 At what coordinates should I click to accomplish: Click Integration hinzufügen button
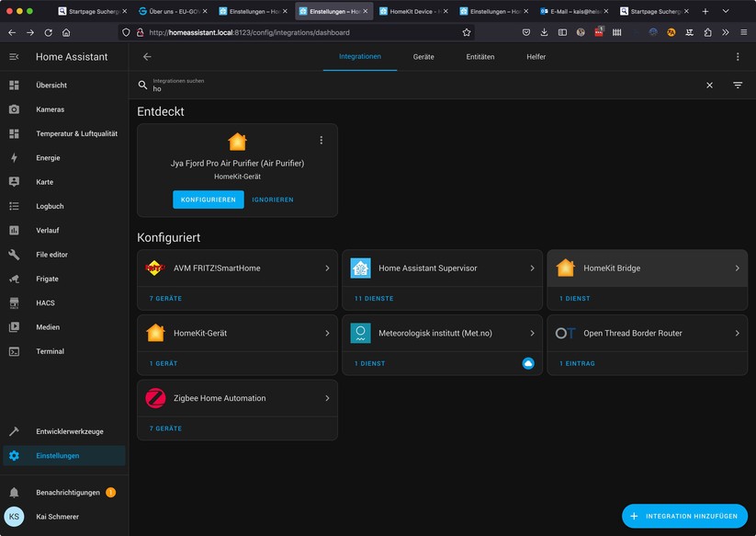(x=684, y=516)
